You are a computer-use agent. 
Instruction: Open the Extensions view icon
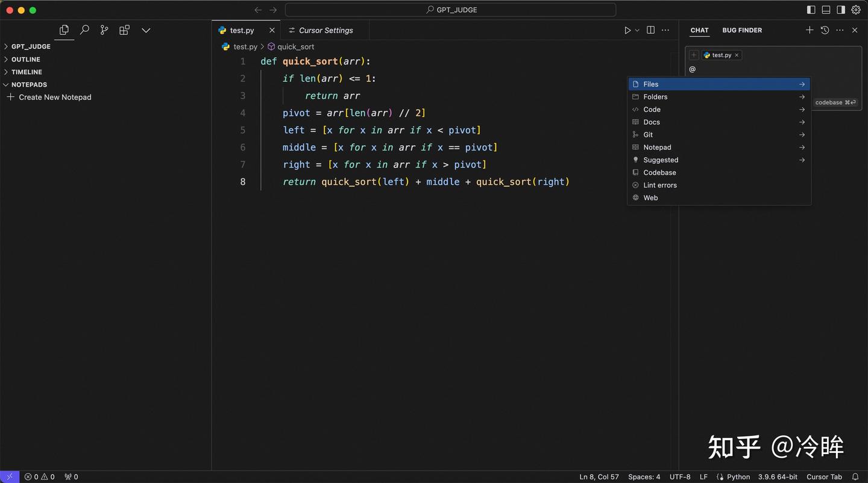coord(124,30)
